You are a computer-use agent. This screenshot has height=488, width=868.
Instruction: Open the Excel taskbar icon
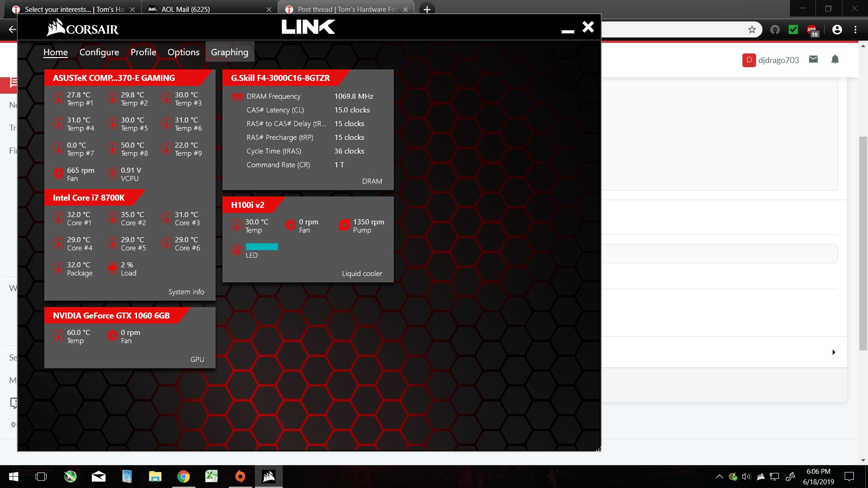[212, 477]
